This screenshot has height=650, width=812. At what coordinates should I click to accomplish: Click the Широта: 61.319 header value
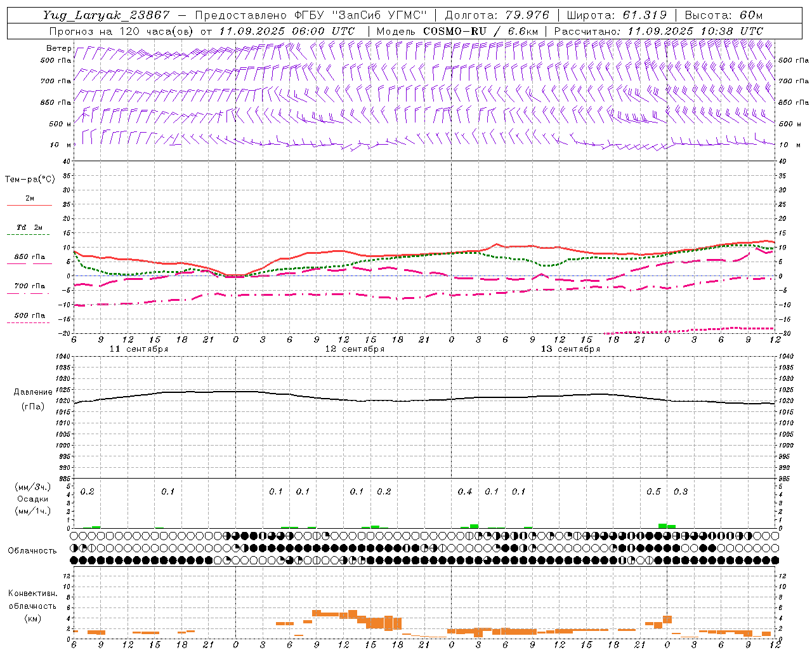pyautogui.click(x=617, y=15)
